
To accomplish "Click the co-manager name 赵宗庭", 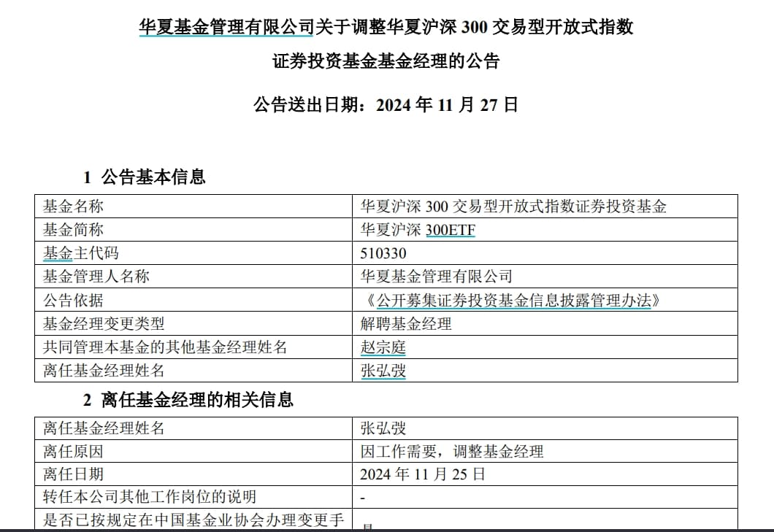I will click(x=383, y=347).
